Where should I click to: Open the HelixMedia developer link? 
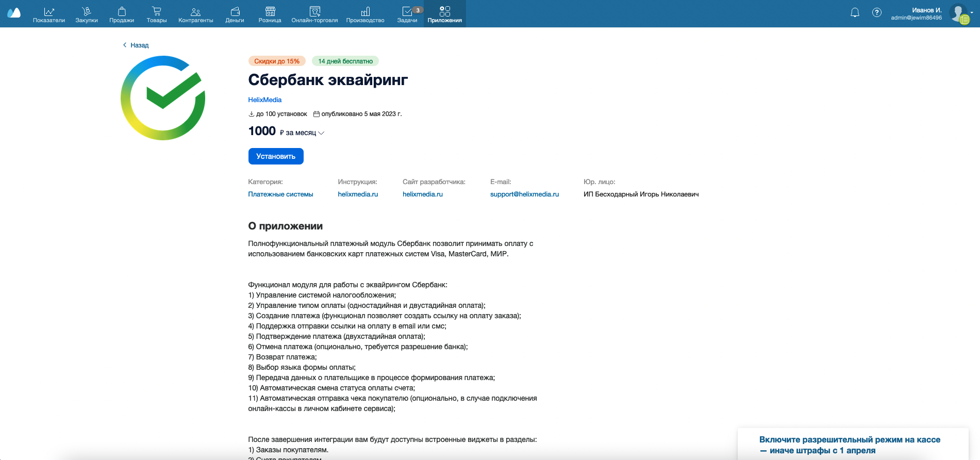[x=265, y=100]
